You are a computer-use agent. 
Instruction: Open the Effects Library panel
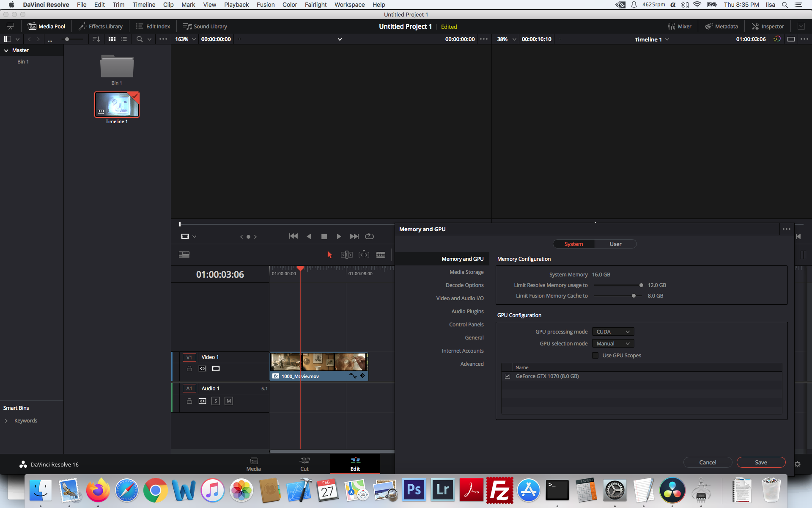point(101,26)
